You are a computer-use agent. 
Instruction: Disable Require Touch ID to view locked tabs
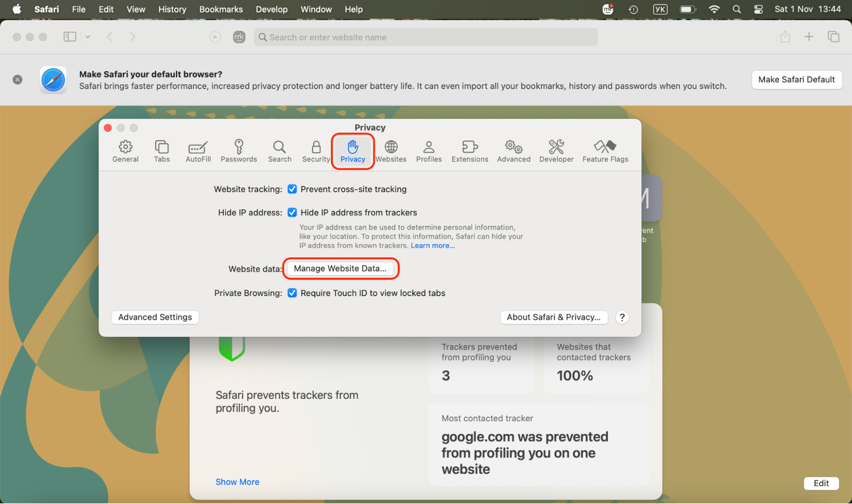click(292, 293)
